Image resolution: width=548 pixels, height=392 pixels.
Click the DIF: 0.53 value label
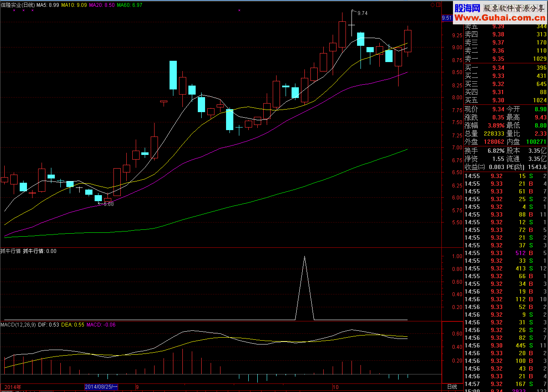pyautogui.click(x=48, y=325)
